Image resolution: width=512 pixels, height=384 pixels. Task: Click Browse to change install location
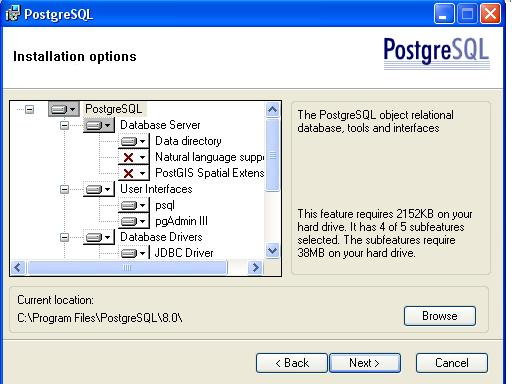point(440,316)
